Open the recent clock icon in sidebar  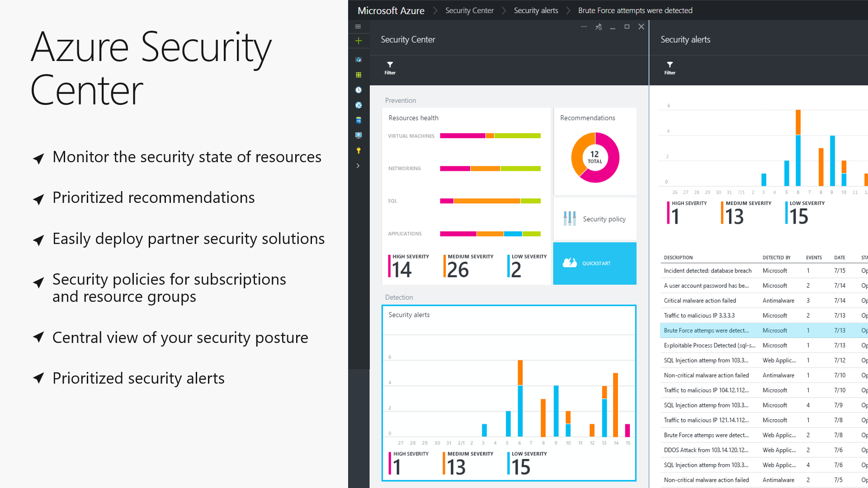click(359, 90)
